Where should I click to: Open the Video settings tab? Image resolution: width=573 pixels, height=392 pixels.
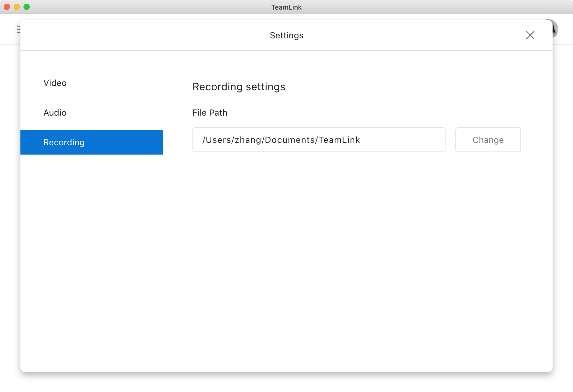click(92, 83)
